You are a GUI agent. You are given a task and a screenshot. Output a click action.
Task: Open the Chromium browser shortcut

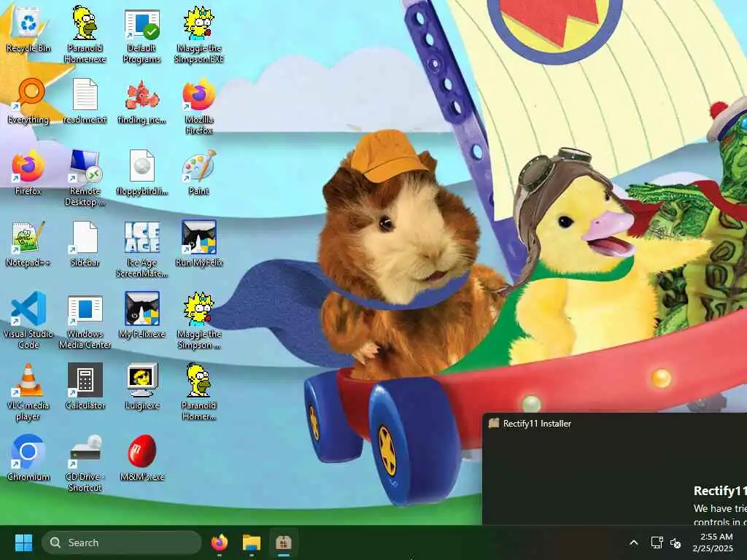point(28,458)
